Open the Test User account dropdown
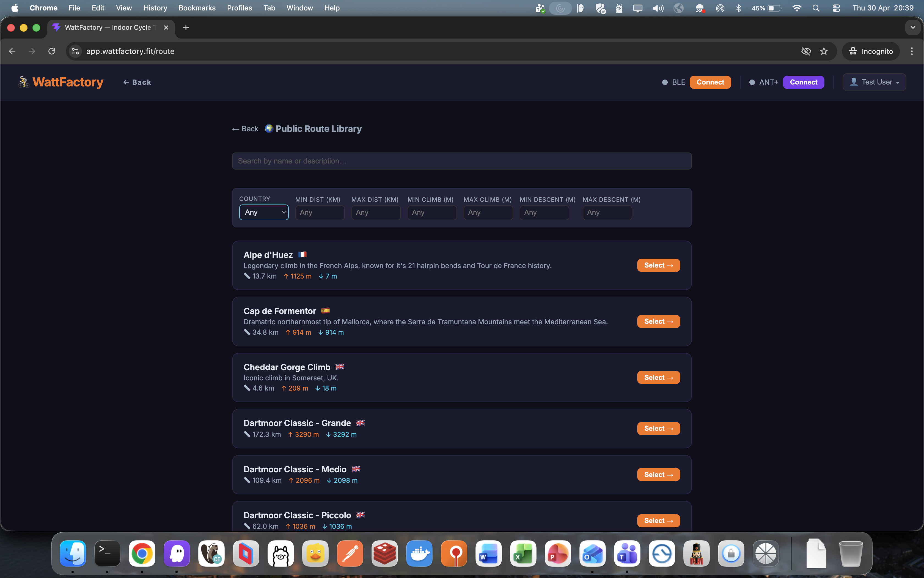This screenshot has width=924, height=578. [x=874, y=82]
